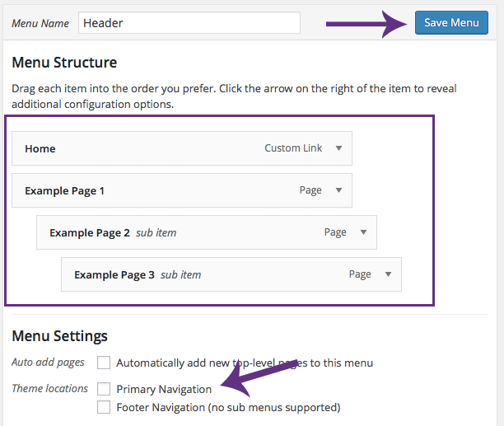
Task: Select the Home menu item title
Action: pos(40,149)
